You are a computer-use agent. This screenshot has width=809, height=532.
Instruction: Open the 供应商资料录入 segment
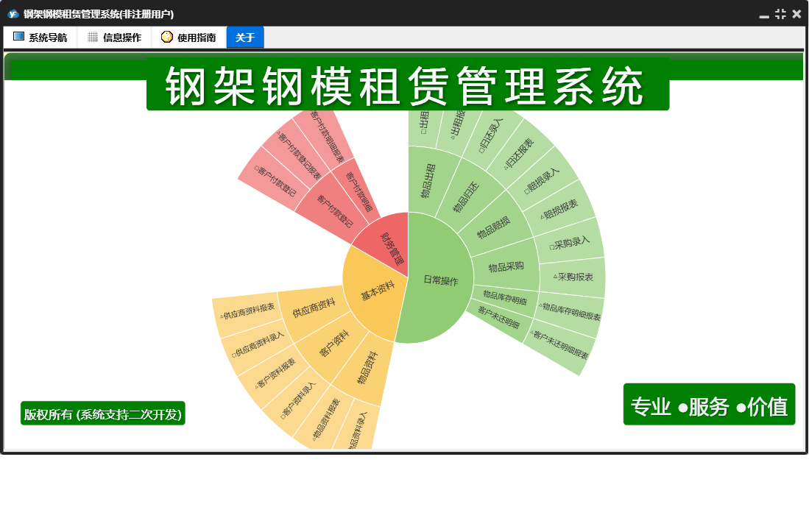point(257,344)
